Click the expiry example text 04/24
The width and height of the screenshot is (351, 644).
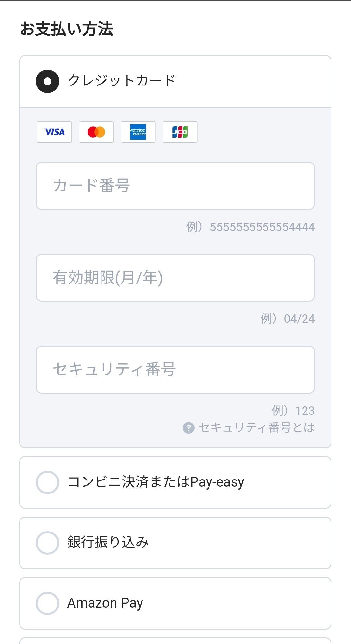pos(299,319)
